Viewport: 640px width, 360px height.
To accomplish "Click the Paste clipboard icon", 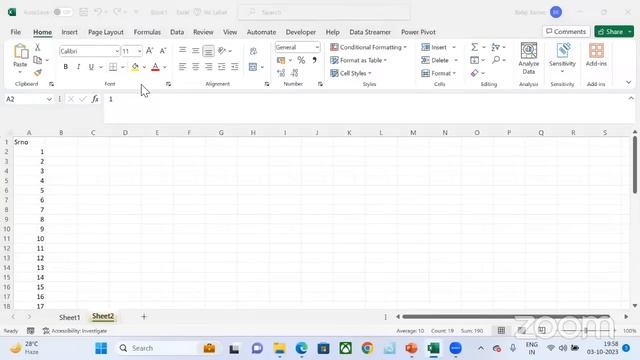I will (x=20, y=52).
